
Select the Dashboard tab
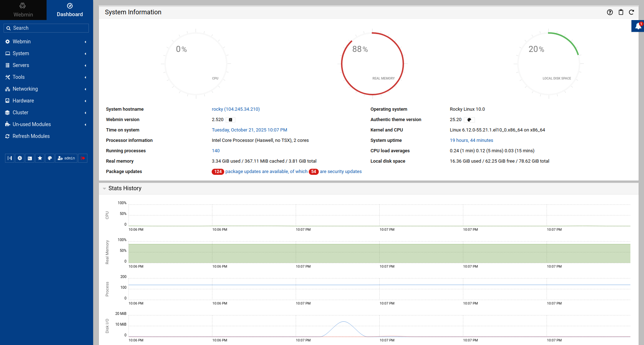[x=70, y=10]
